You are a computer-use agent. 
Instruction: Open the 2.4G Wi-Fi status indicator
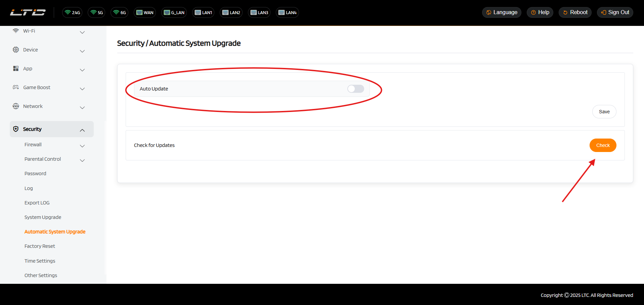click(72, 12)
